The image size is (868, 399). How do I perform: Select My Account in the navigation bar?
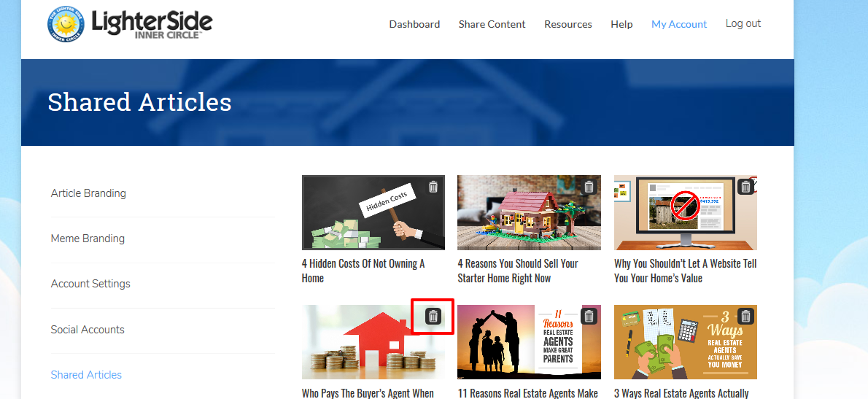[x=679, y=24]
